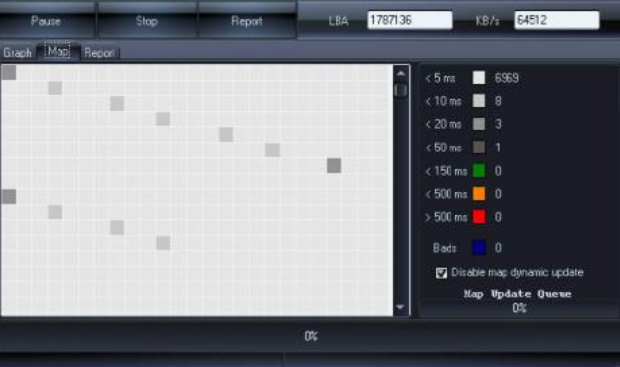Click the Pause button
Image resolution: width=620 pixels, height=367 pixels.
click(46, 21)
